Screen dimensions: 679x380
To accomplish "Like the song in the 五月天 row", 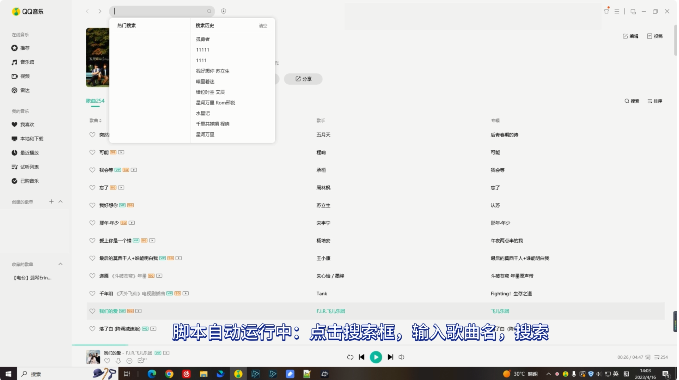I will [x=92, y=135].
